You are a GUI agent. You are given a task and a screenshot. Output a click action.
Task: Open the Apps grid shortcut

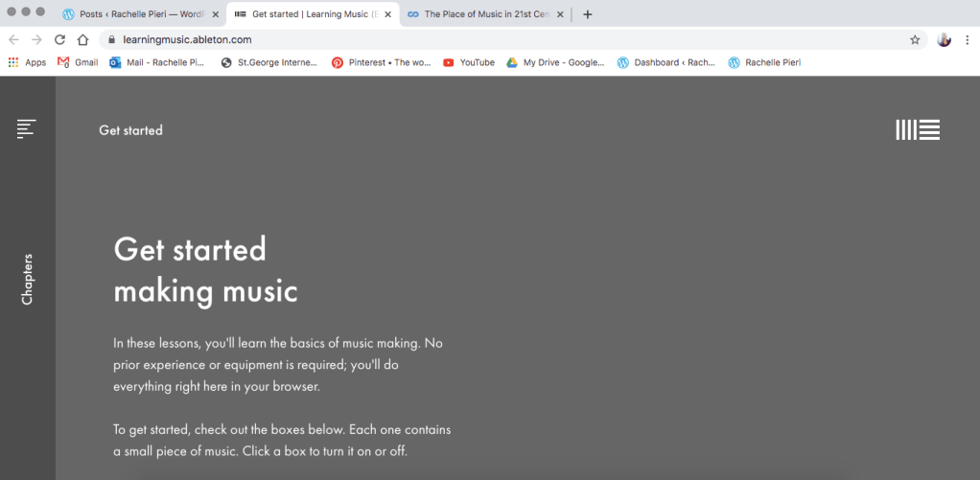[x=27, y=62]
